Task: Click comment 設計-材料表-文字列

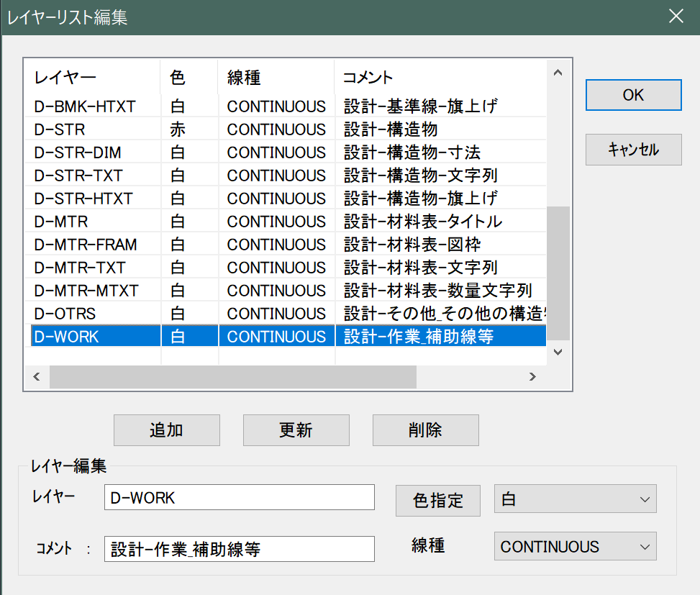Action: (x=421, y=268)
